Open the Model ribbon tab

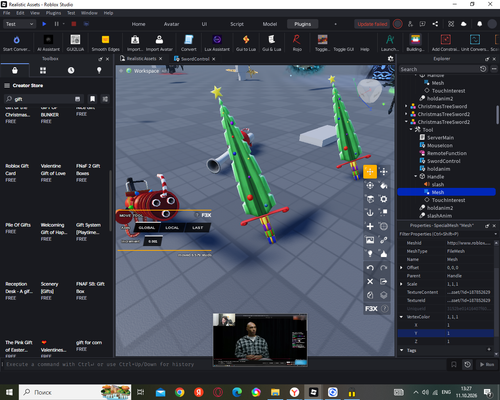click(270, 24)
